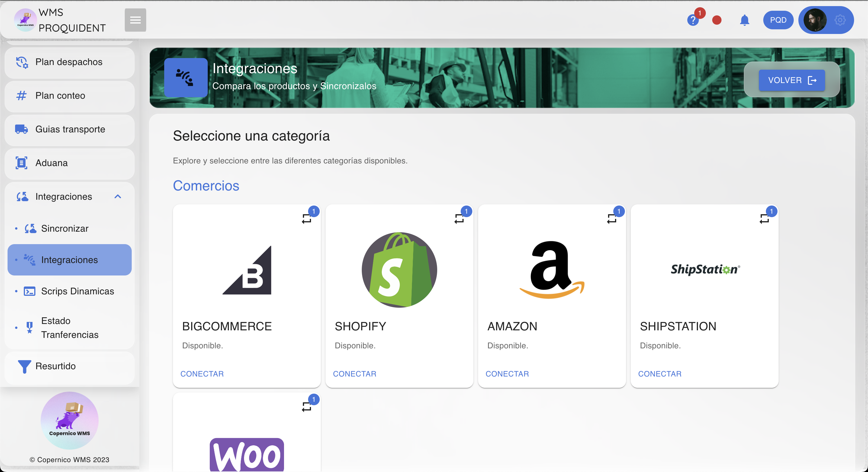The width and height of the screenshot is (868, 472).
Task: Click the hamburger menu toggle button
Action: click(x=135, y=20)
